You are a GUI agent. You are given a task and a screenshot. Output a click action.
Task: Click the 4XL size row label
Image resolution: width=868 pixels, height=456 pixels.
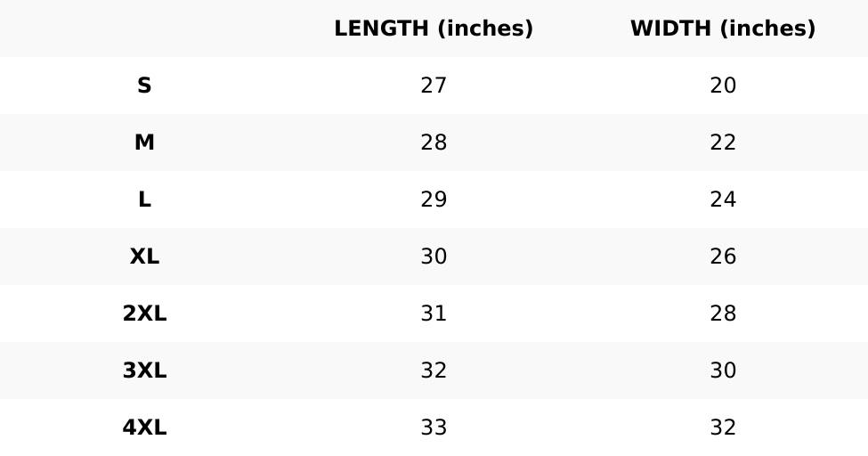[x=144, y=427]
